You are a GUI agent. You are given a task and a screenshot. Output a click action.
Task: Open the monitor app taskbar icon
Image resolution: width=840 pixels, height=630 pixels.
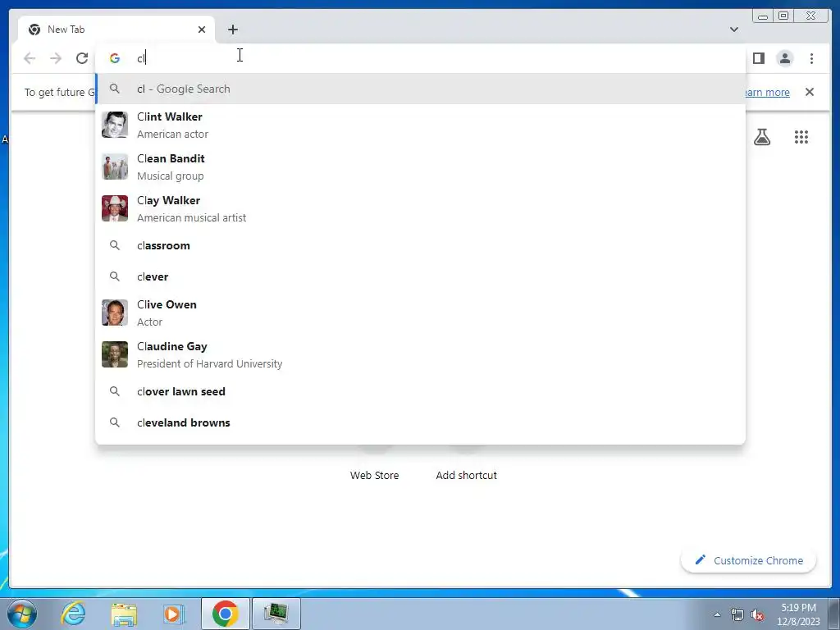[x=276, y=614]
